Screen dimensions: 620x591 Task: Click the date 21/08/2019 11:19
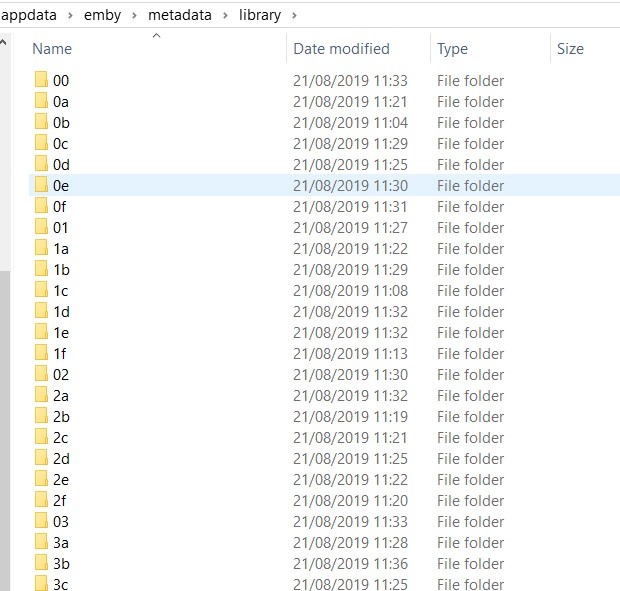[x=350, y=417]
